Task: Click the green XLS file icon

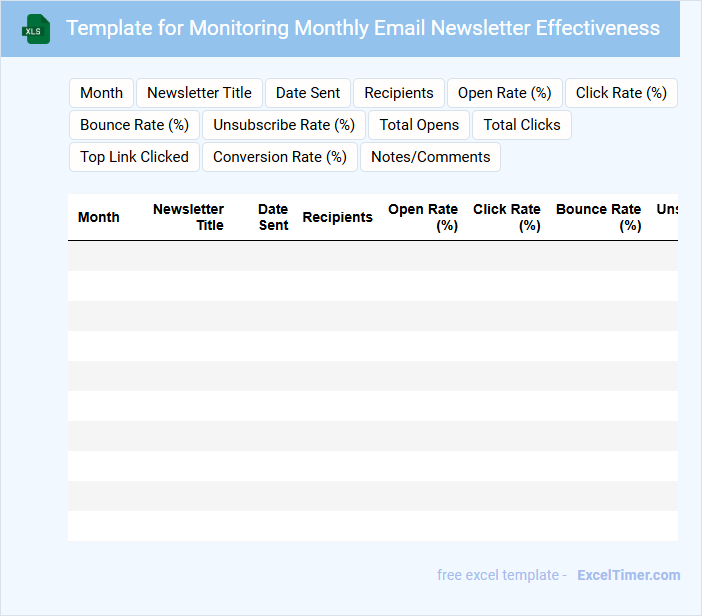Action: tap(36, 29)
